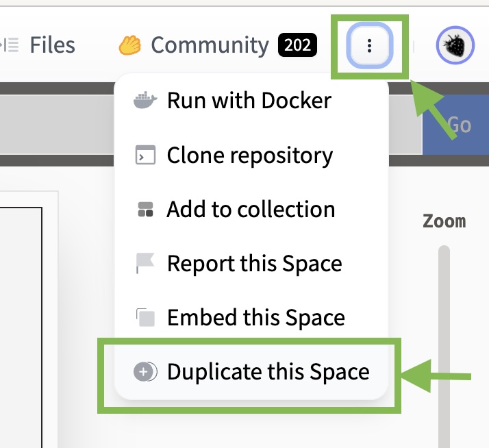Click the vertical Zoom slider track
489x448 pixels.
coord(444,343)
